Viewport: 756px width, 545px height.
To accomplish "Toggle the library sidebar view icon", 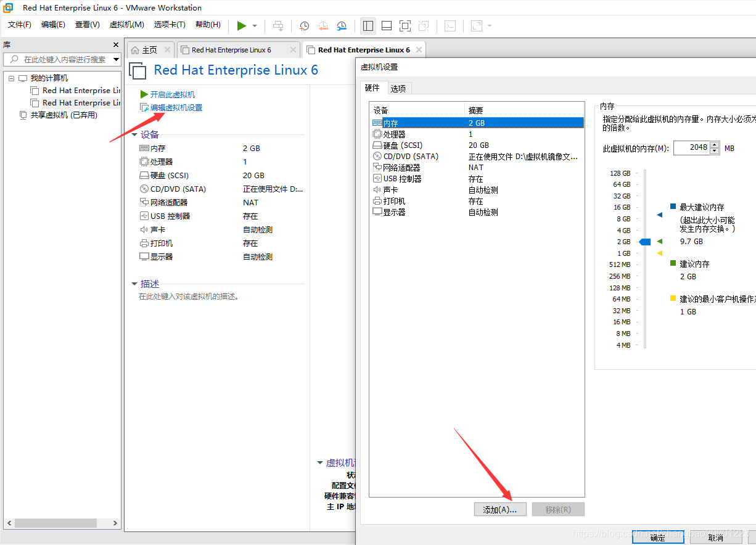I will (368, 25).
